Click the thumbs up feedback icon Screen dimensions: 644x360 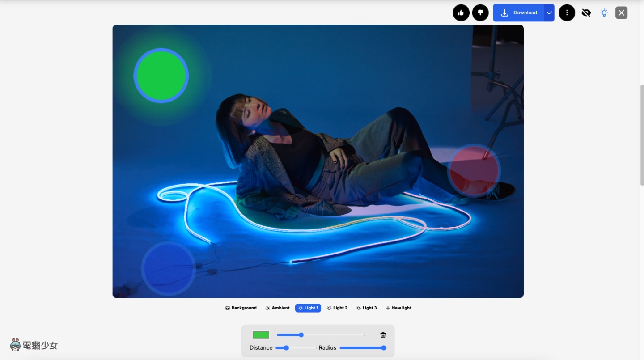coord(461,13)
